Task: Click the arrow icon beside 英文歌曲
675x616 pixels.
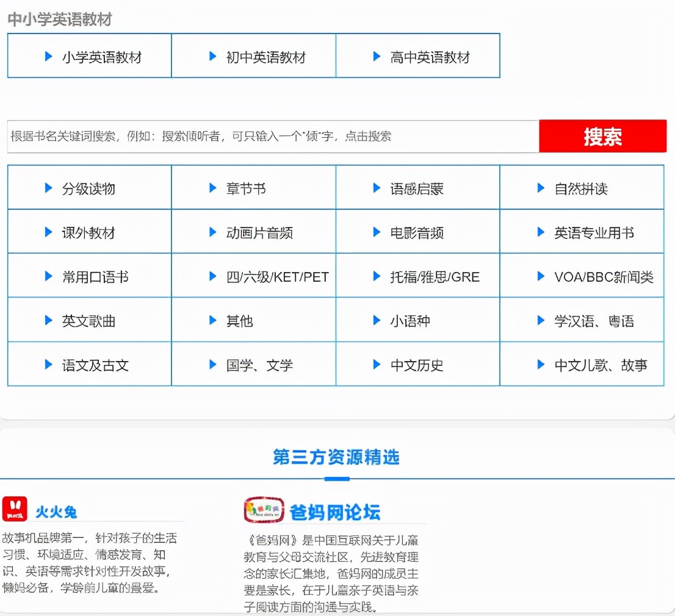Action: click(49, 320)
